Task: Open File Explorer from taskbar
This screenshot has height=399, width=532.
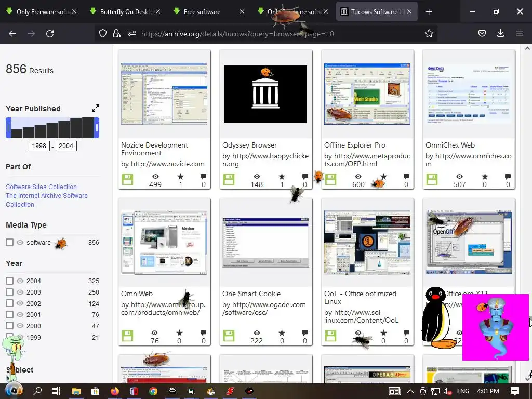Action: click(76, 391)
